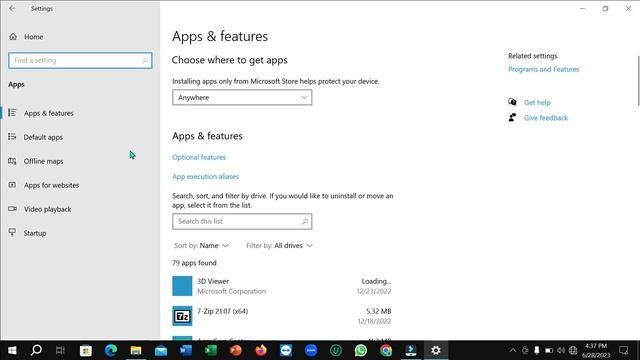
Task: Select Apps & features in sidebar
Action: click(x=49, y=113)
